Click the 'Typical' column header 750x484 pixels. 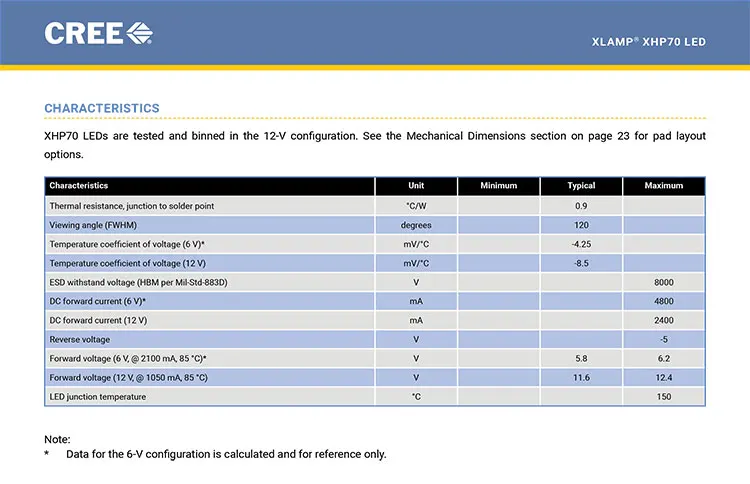(581, 186)
